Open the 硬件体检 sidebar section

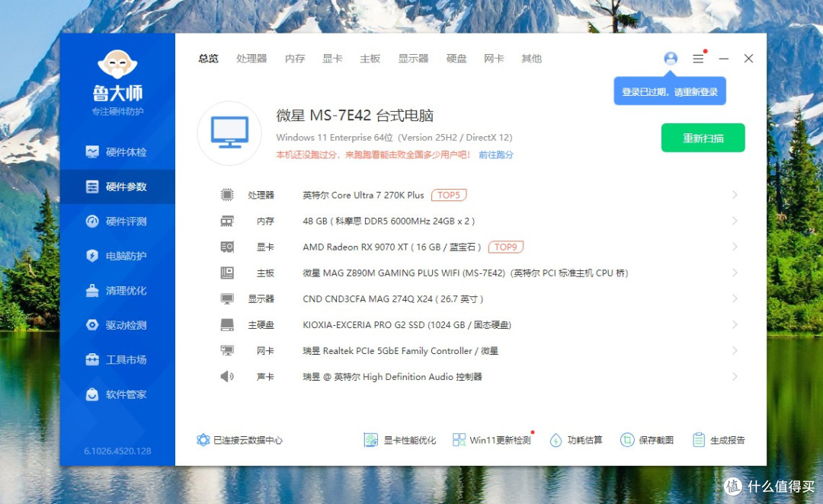point(117,152)
